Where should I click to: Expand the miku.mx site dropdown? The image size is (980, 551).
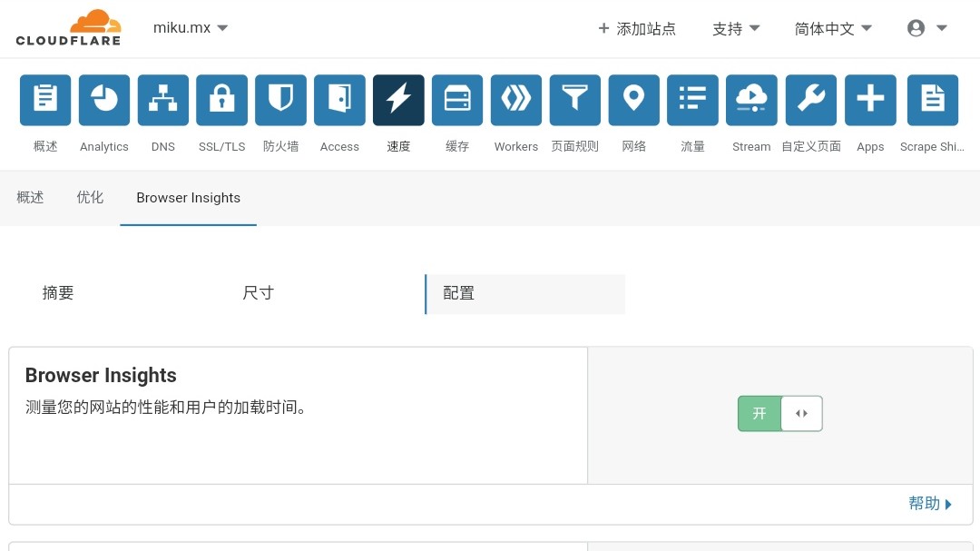190,28
